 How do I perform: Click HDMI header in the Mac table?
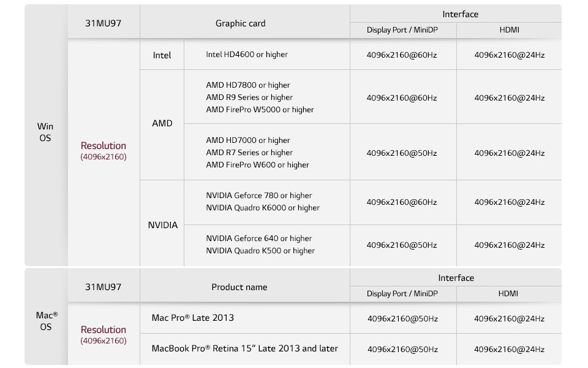click(508, 294)
